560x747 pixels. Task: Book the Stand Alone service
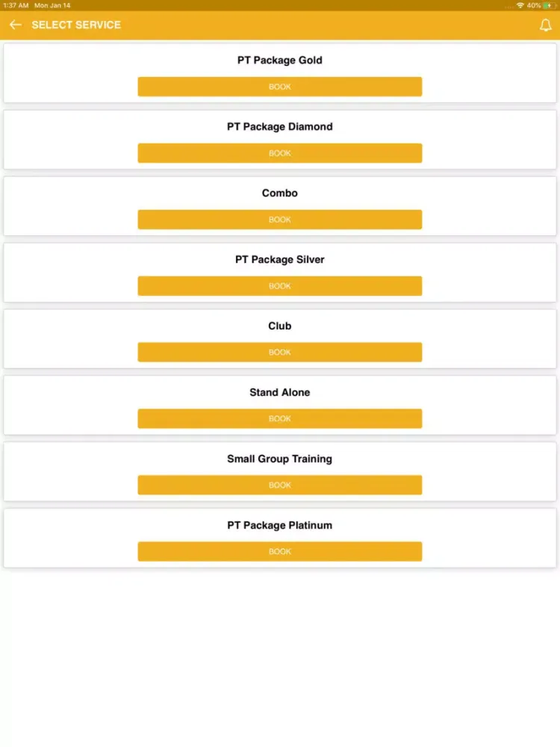tap(280, 418)
